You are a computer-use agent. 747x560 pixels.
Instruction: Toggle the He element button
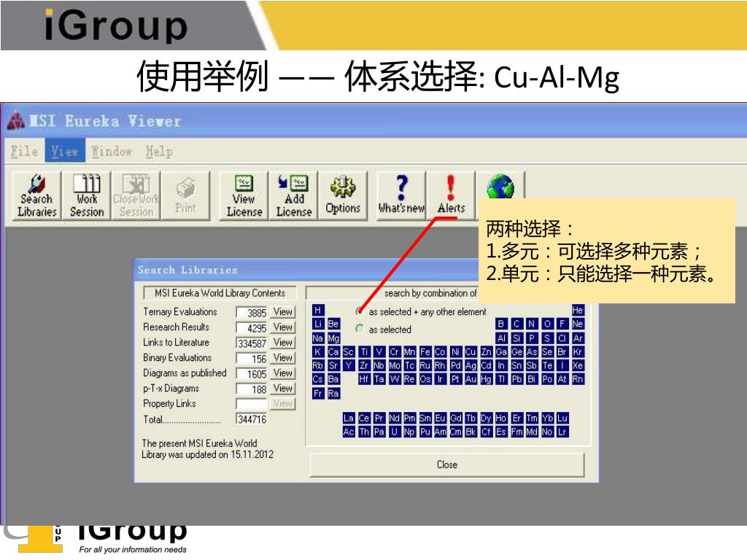(578, 310)
